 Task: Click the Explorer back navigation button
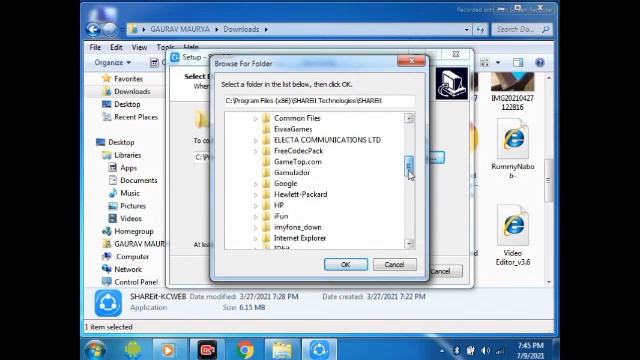(x=93, y=29)
